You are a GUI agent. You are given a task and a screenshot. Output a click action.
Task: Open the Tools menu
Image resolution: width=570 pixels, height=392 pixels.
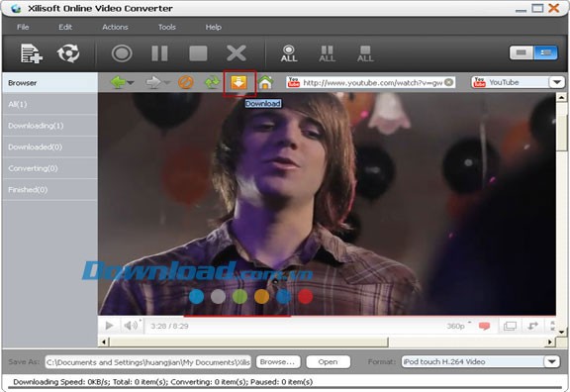167,27
